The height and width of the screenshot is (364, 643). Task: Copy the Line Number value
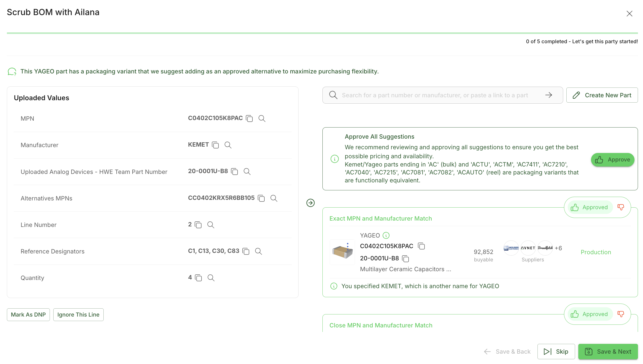coord(198,225)
